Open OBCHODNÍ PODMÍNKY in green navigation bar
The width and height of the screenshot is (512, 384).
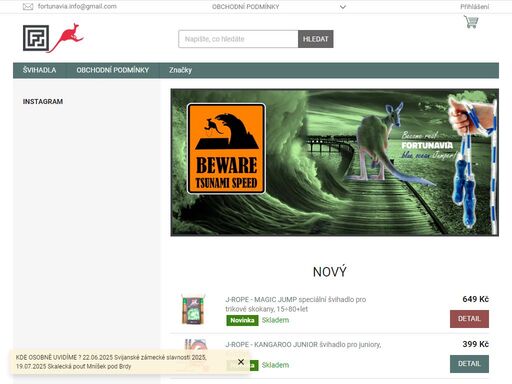pos(113,70)
